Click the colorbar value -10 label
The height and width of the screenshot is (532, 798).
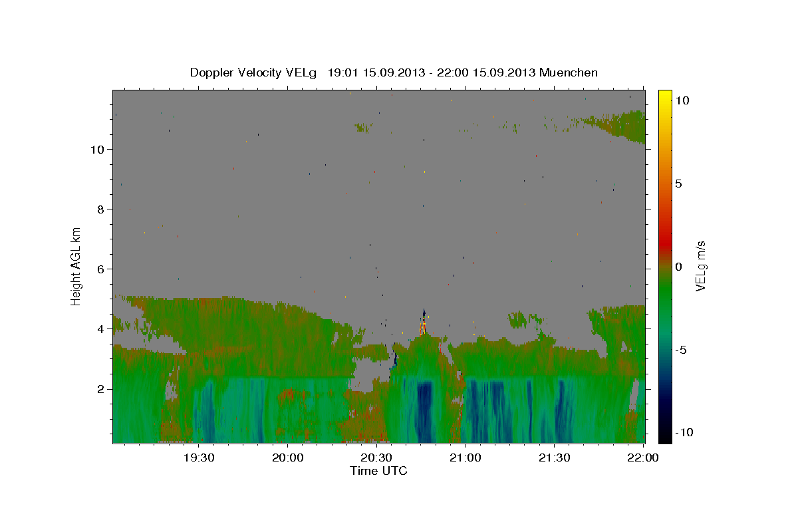(684, 432)
